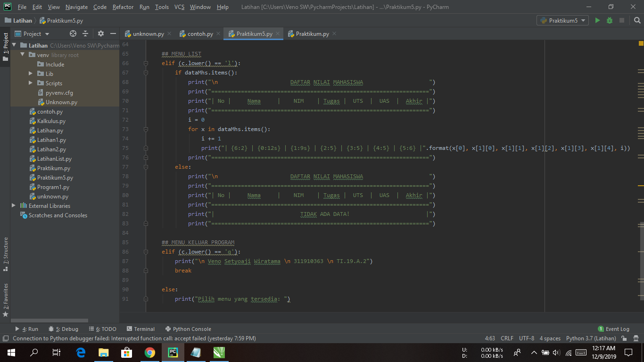The width and height of the screenshot is (644, 362).
Task: Open the Event Log
Action: (613, 329)
